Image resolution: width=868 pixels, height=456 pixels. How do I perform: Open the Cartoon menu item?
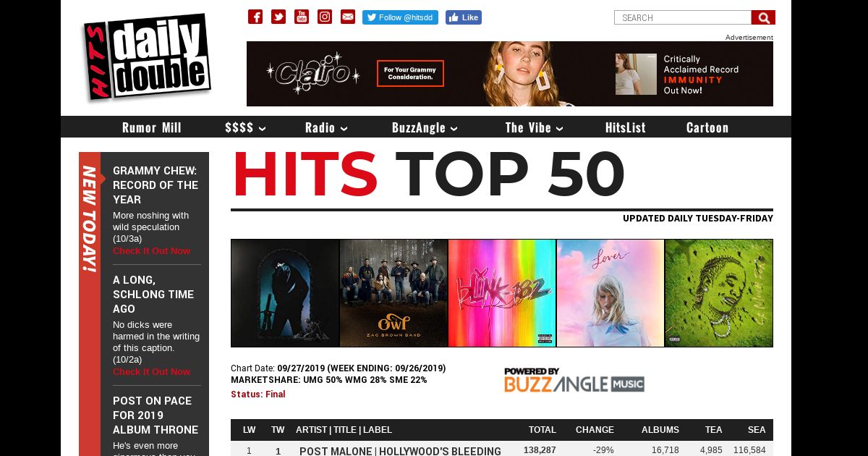[x=707, y=127]
